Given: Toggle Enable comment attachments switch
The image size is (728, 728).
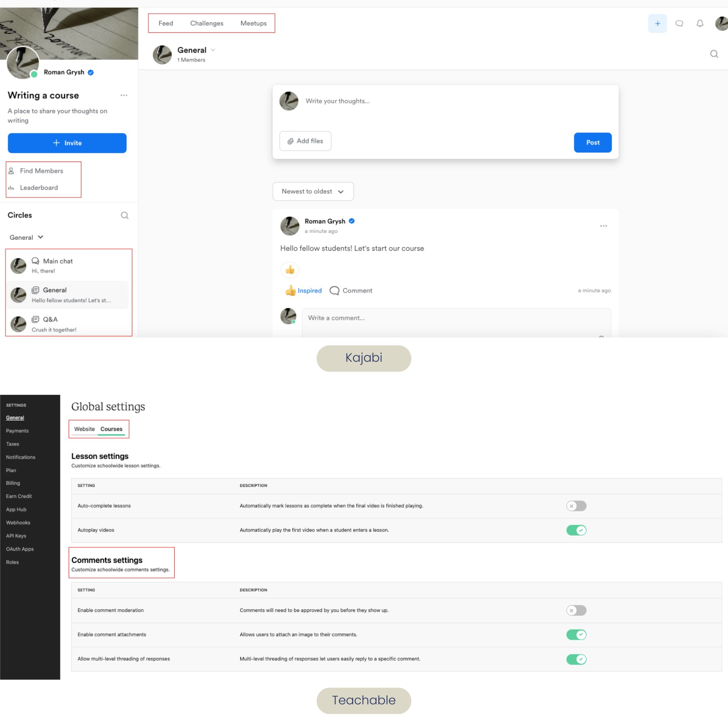Looking at the screenshot, I should [x=576, y=635].
